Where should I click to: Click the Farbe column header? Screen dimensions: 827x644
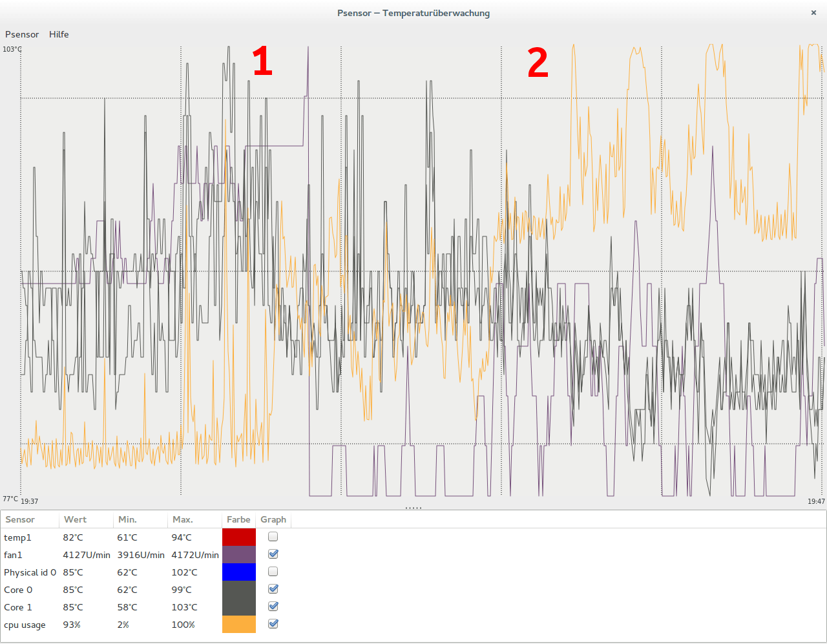point(238,519)
